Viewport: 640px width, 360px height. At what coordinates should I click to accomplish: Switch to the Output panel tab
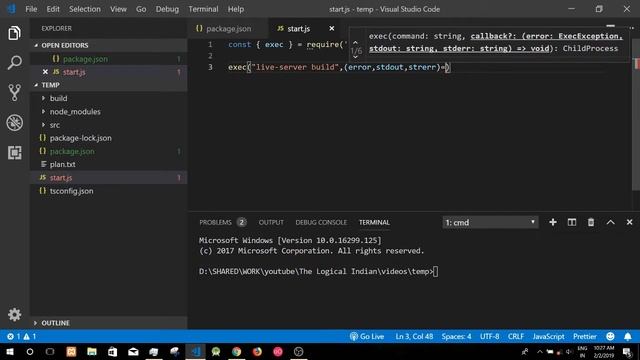click(x=271, y=222)
